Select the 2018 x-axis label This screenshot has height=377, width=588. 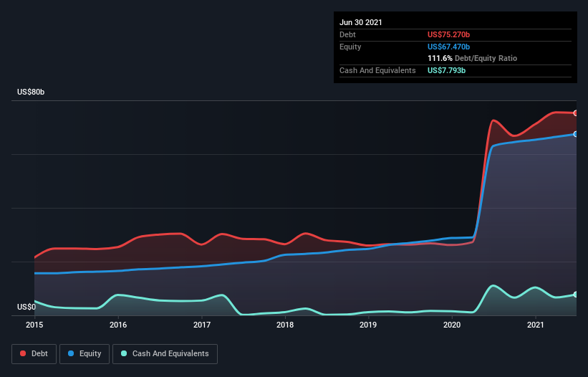click(285, 325)
